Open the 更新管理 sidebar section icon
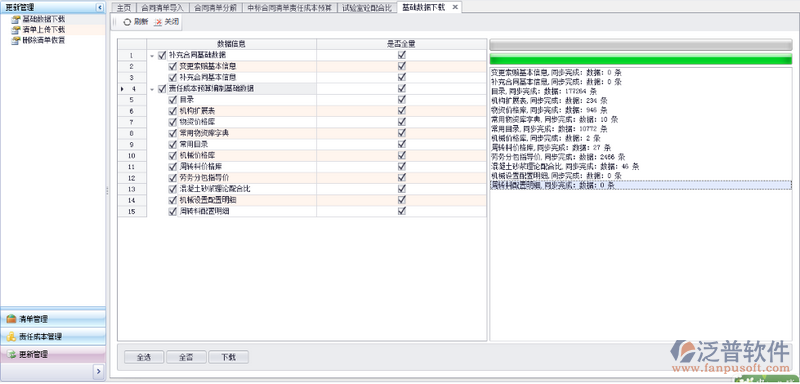This screenshot has height=384, width=800. click(11, 354)
